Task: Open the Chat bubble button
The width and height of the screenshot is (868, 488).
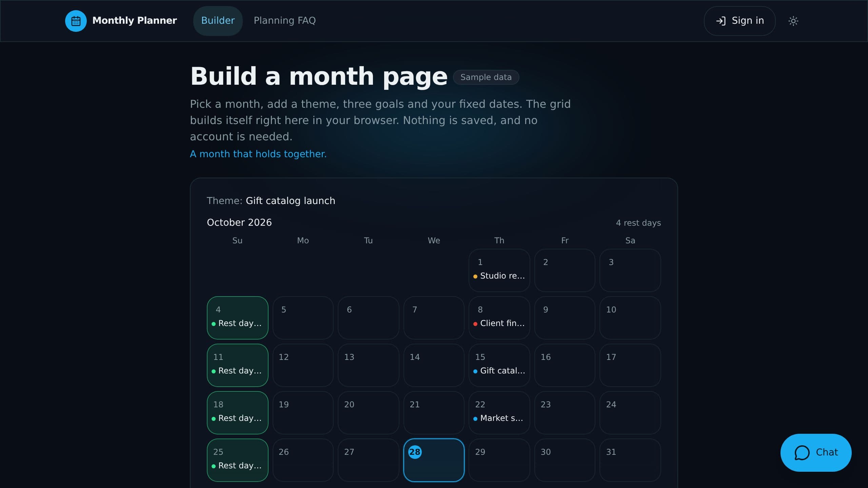Action: 816,452
